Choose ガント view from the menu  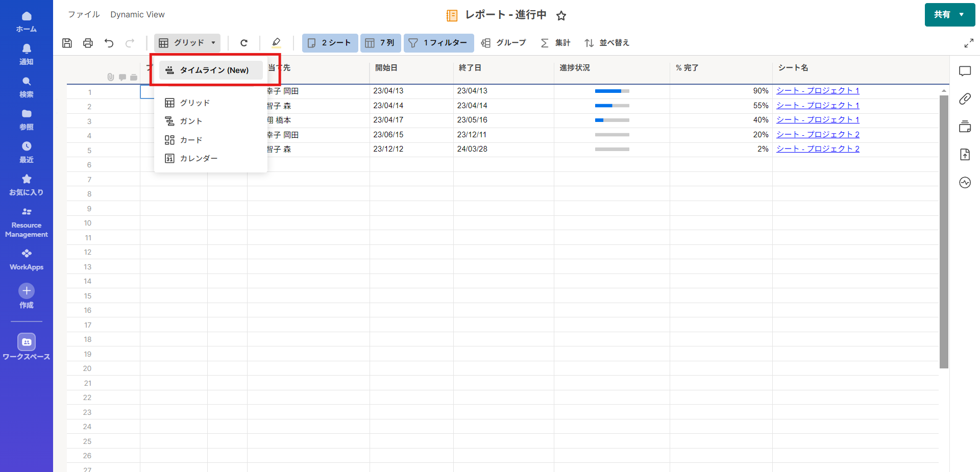click(x=191, y=121)
